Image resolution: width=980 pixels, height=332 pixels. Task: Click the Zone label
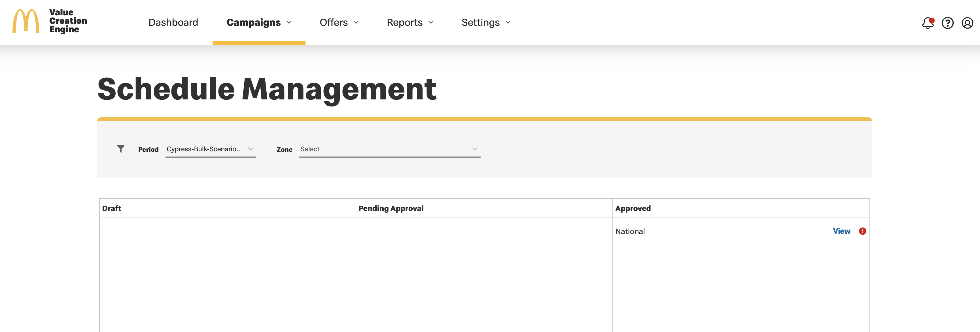[284, 150]
